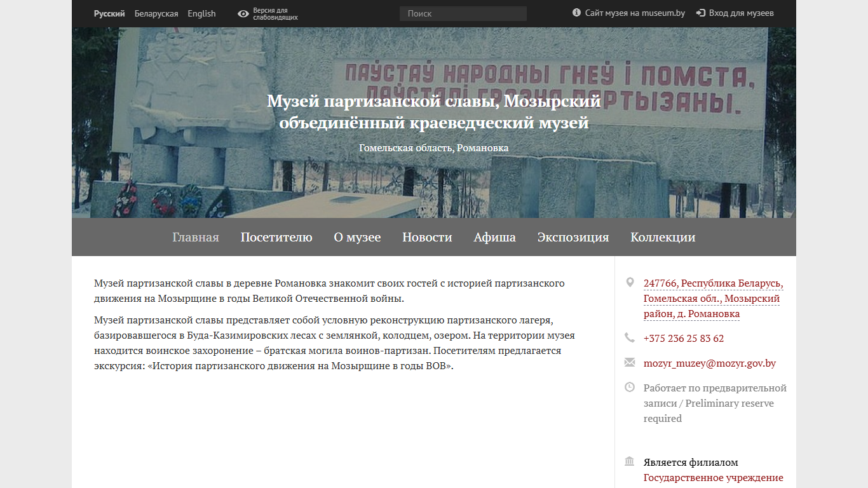This screenshot has width=868, height=488.
Task: Click the map pin icon beside address
Action: [630, 282]
